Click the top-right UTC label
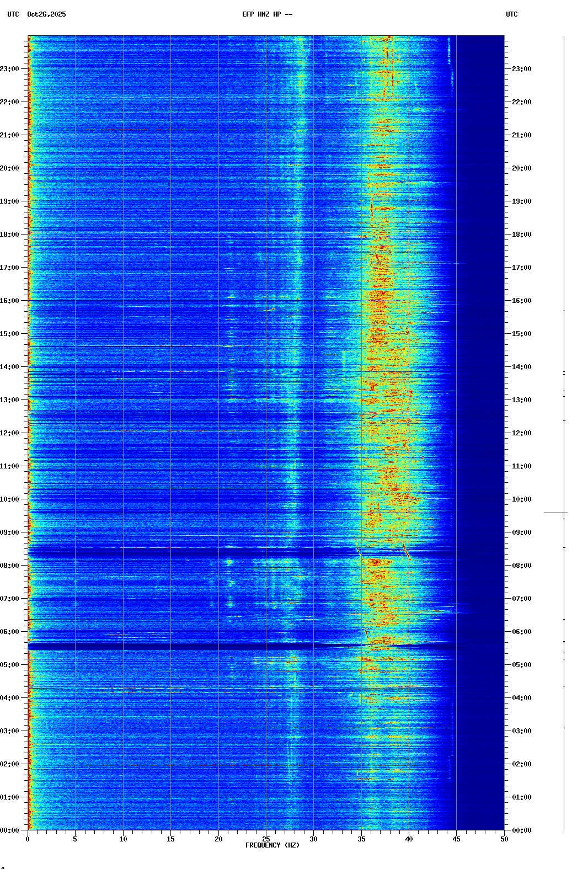588x874 pixels. pos(511,14)
